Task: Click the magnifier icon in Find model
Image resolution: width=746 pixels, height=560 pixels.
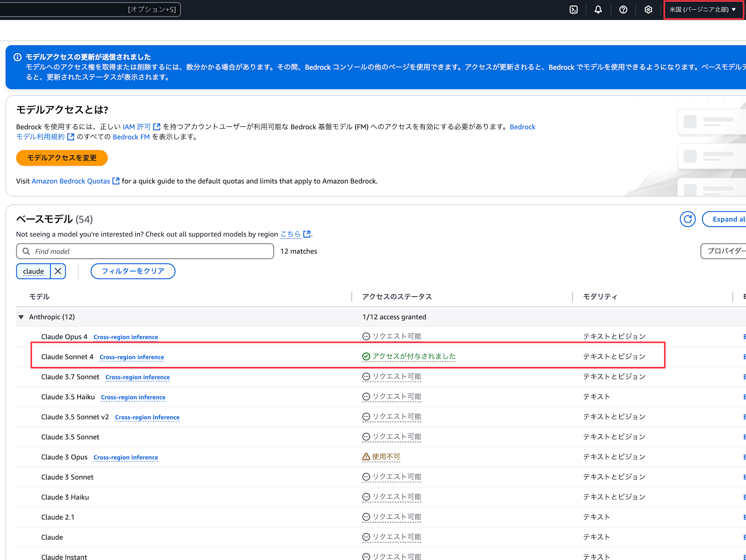Action: (x=26, y=251)
